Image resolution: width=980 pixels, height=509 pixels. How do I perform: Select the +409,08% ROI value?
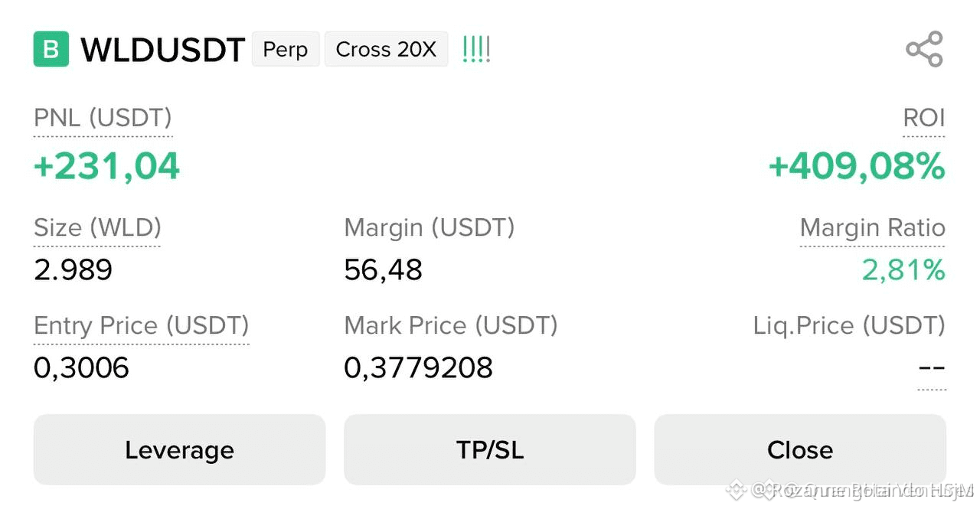point(857,166)
